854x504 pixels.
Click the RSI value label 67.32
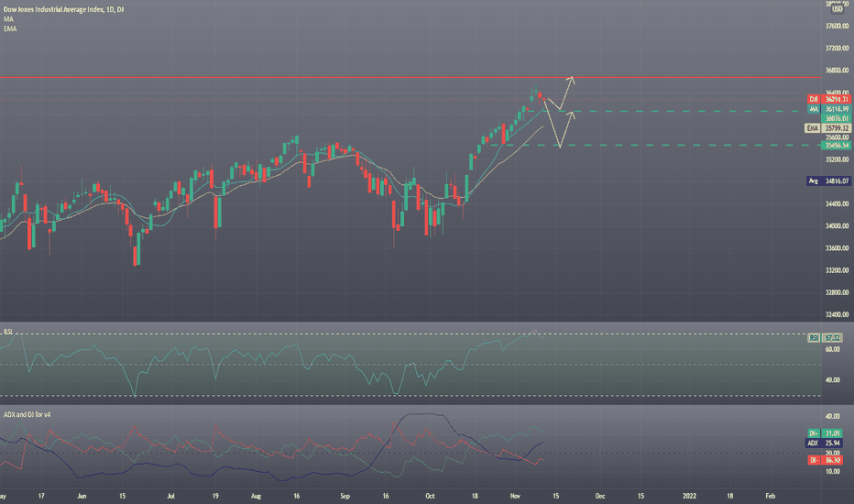click(833, 338)
